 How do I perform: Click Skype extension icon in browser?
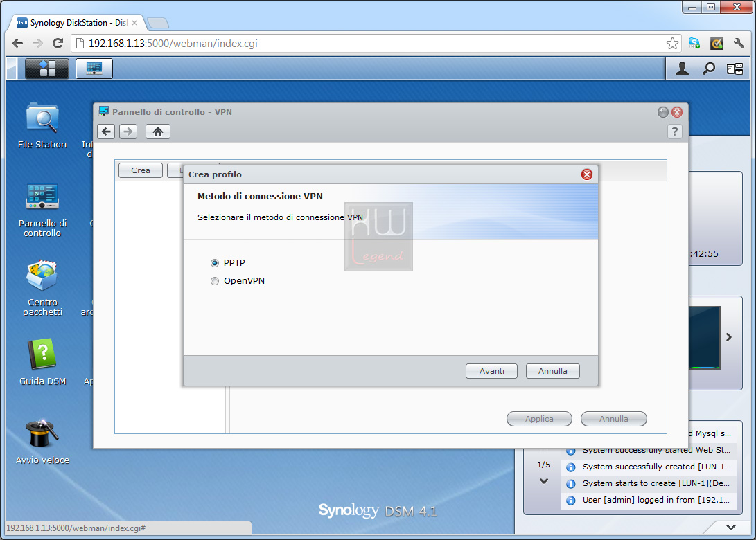pyautogui.click(x=694, y=44)
